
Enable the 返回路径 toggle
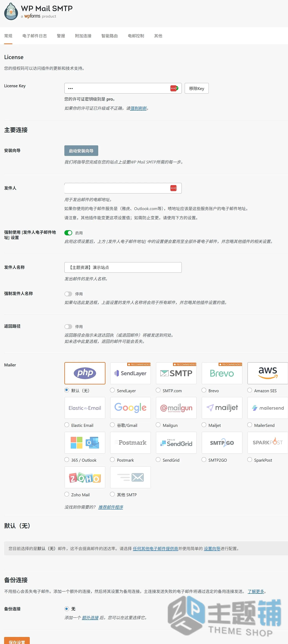tap(68, 326)
